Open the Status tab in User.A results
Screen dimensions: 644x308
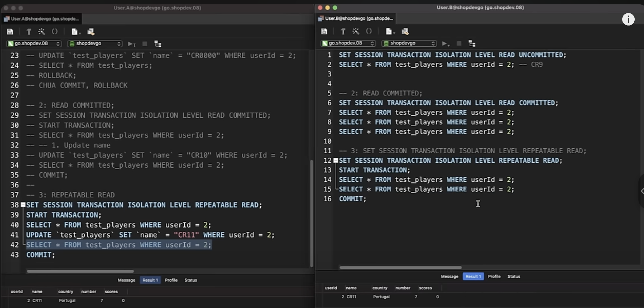191,280
